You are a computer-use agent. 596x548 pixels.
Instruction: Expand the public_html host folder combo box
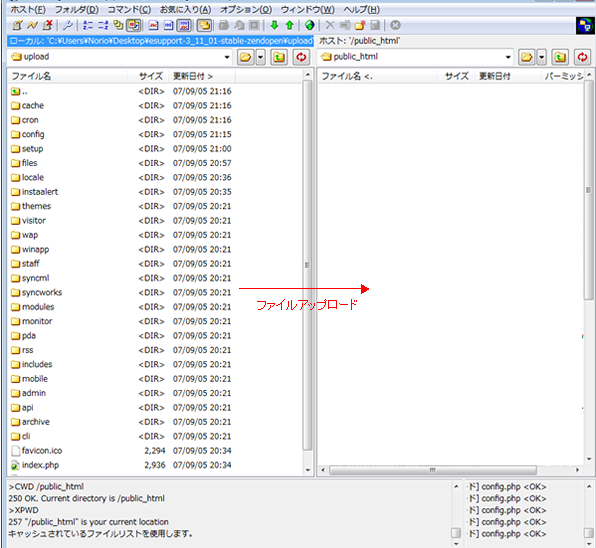508,57
